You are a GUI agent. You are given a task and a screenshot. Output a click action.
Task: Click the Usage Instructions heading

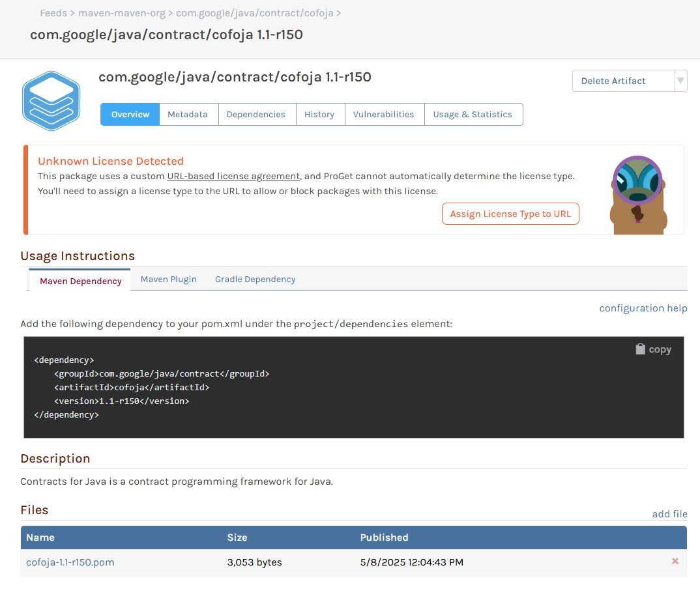(x=78, y=255)
